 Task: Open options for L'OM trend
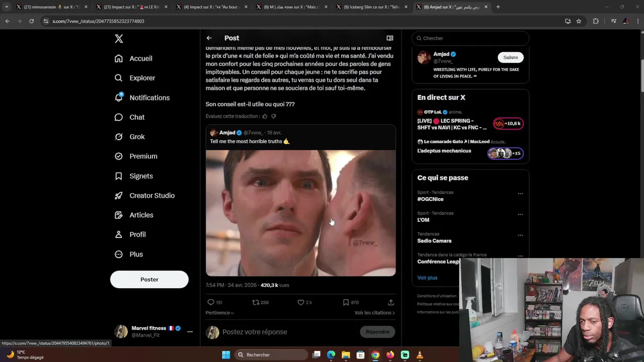click(520, 214)
